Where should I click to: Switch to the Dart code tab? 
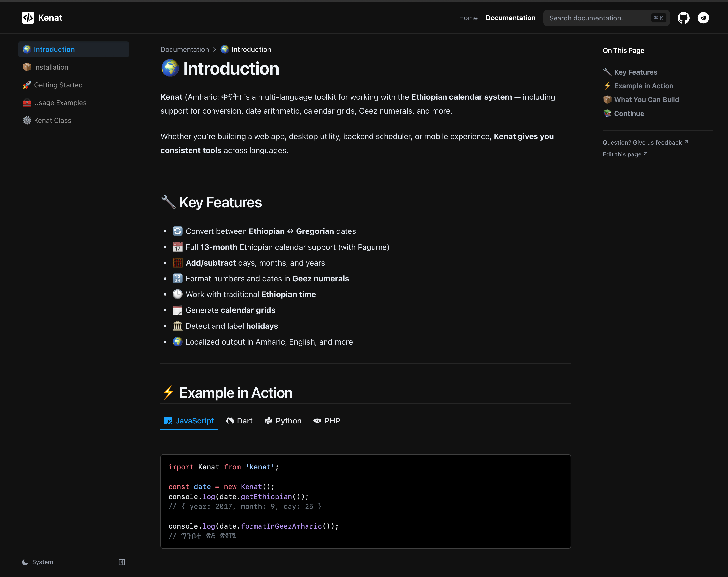239,421
